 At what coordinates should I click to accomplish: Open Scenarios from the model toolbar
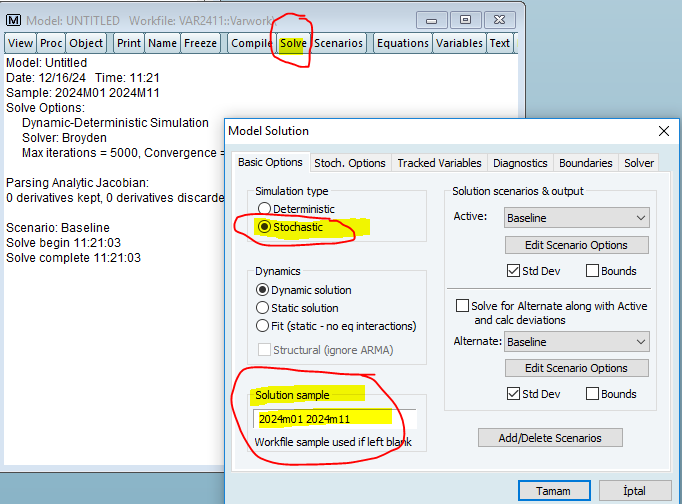point(339,43)
